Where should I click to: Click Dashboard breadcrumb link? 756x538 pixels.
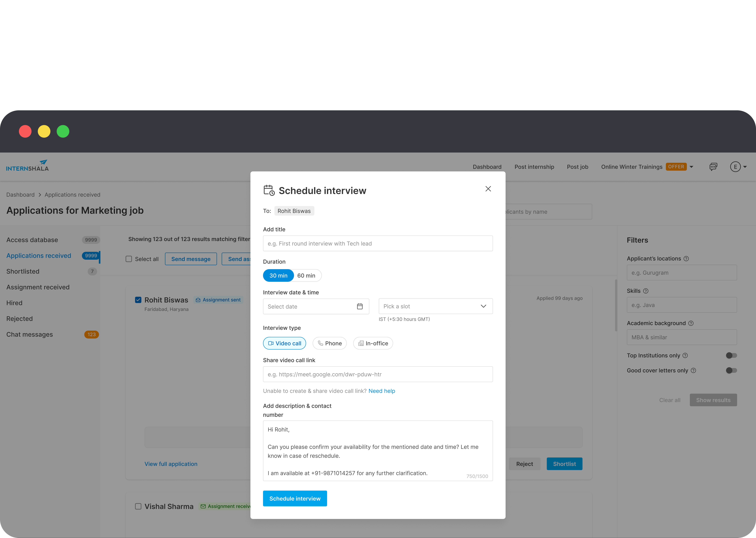pos(20,195)
